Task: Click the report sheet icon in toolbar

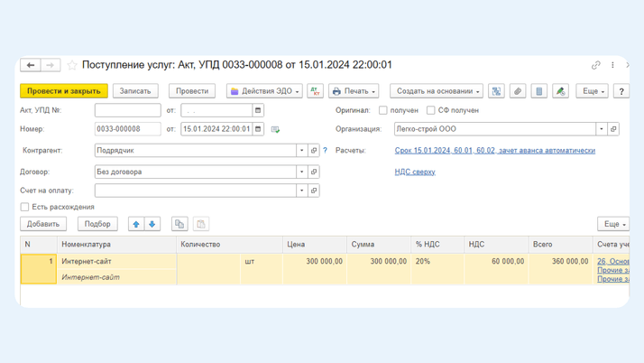Action: coord(538,91)
